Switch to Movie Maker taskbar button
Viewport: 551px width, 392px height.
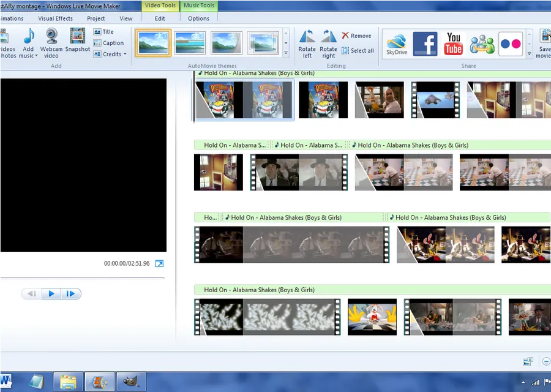point(100,382)
